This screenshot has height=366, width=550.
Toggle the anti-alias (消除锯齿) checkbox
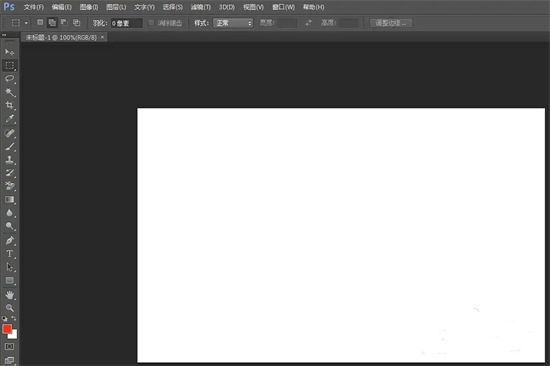(x=151, y=23)
